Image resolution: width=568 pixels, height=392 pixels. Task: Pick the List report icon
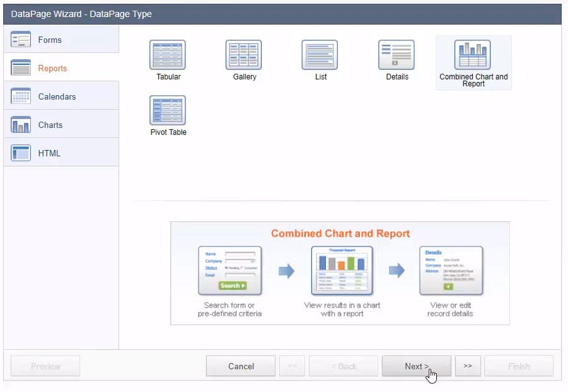coord(320,55)
